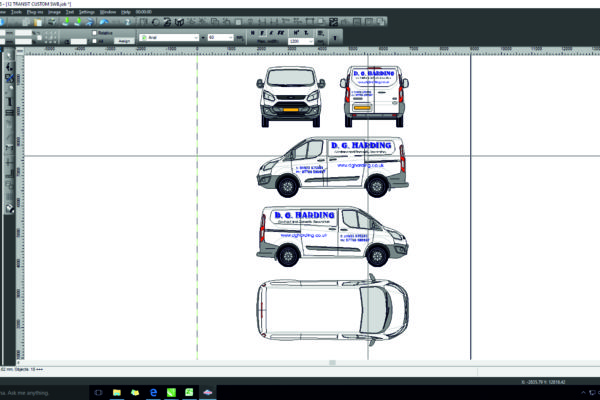Toggle the proportional lock checkbox near size fields
600x400 pixels.
(39, 38)
